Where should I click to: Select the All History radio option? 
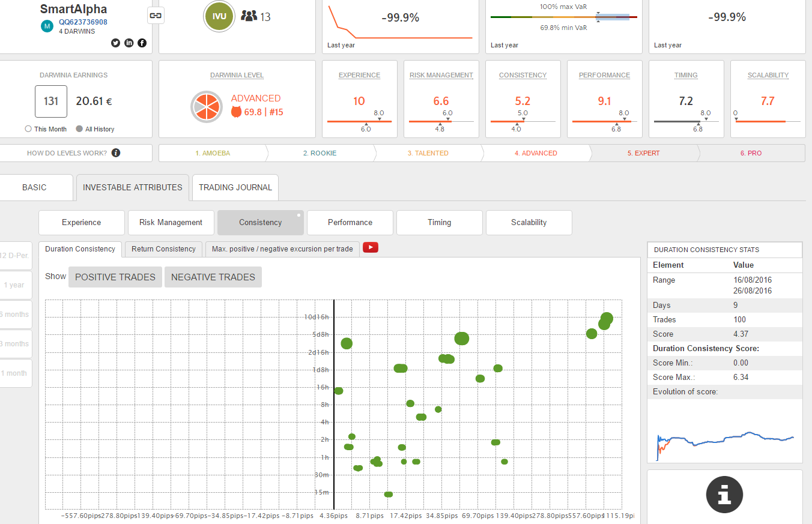pos(79,129)
